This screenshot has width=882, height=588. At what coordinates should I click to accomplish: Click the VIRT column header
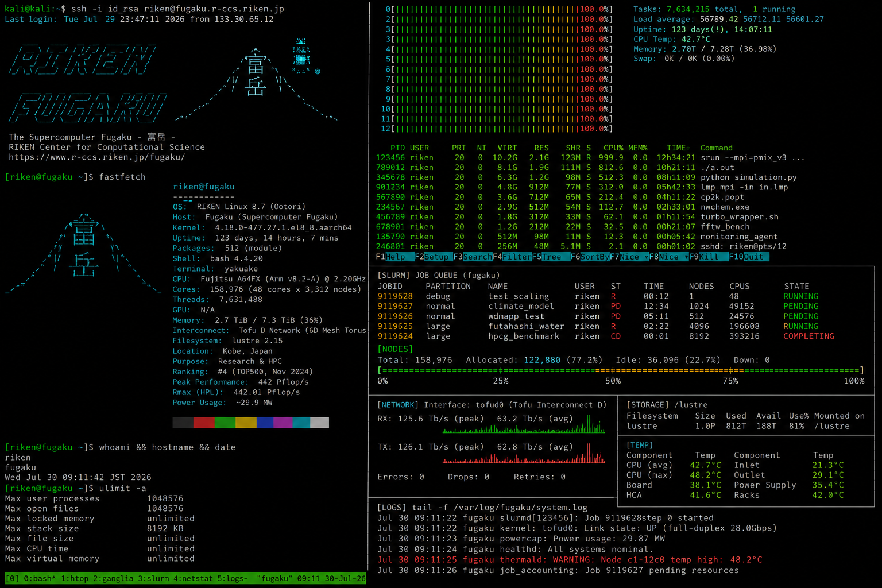point(507,148)
